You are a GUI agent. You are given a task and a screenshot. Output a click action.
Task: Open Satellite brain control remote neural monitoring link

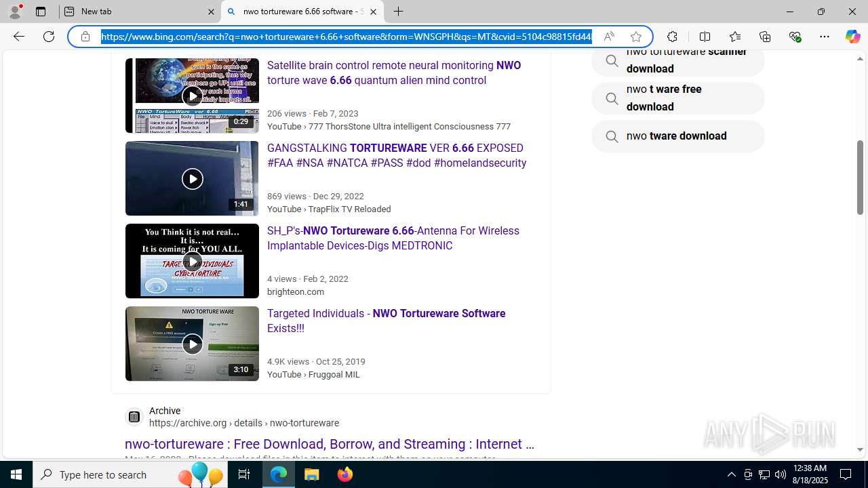coord(394,73)
